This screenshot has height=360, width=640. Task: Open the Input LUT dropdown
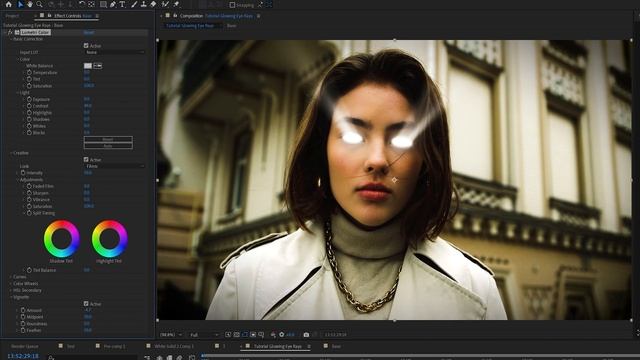click(x=115, y=52)
